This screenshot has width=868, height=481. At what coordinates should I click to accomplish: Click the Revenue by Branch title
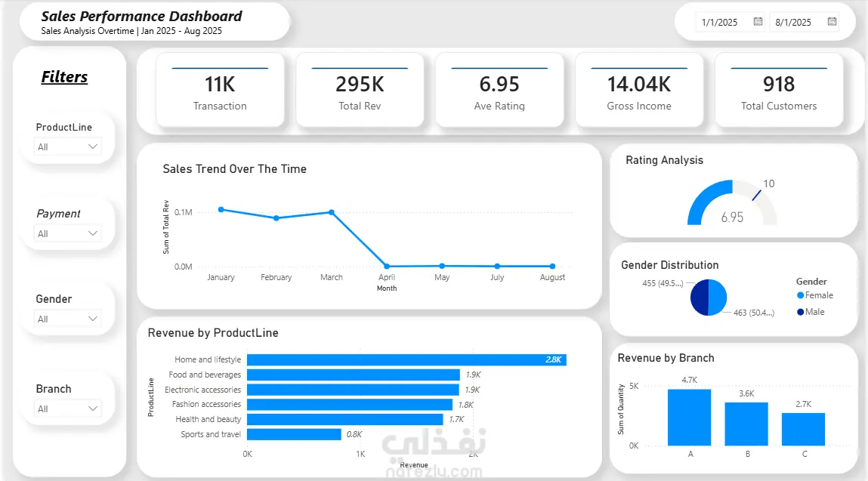(x=666, y=358)
